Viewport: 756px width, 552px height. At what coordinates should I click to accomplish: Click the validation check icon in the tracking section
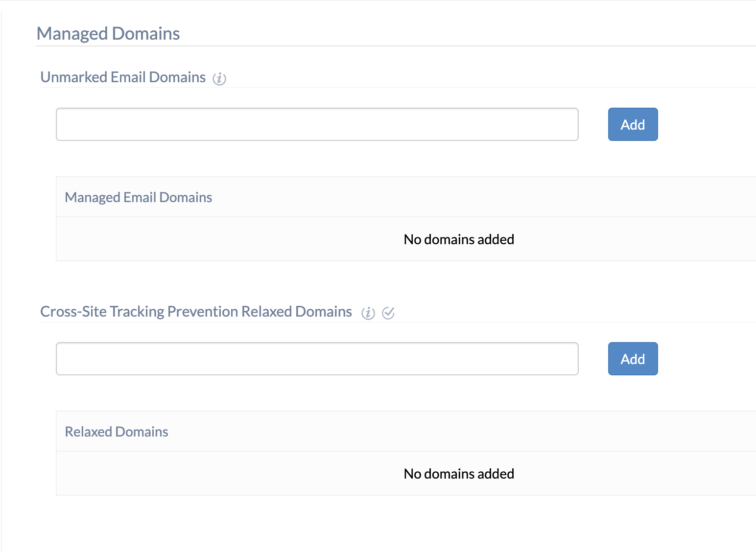point(388,312)
